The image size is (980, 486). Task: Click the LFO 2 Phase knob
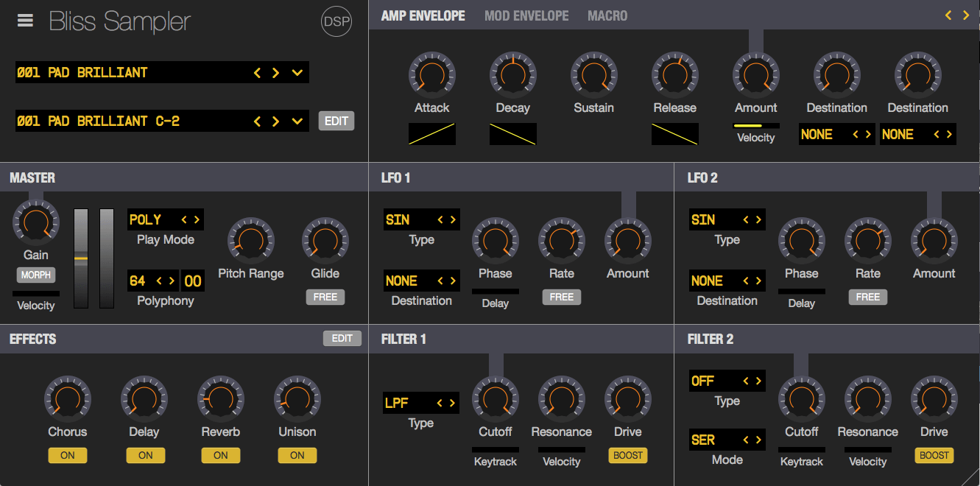pyautogui.click(x=802, y=240)
